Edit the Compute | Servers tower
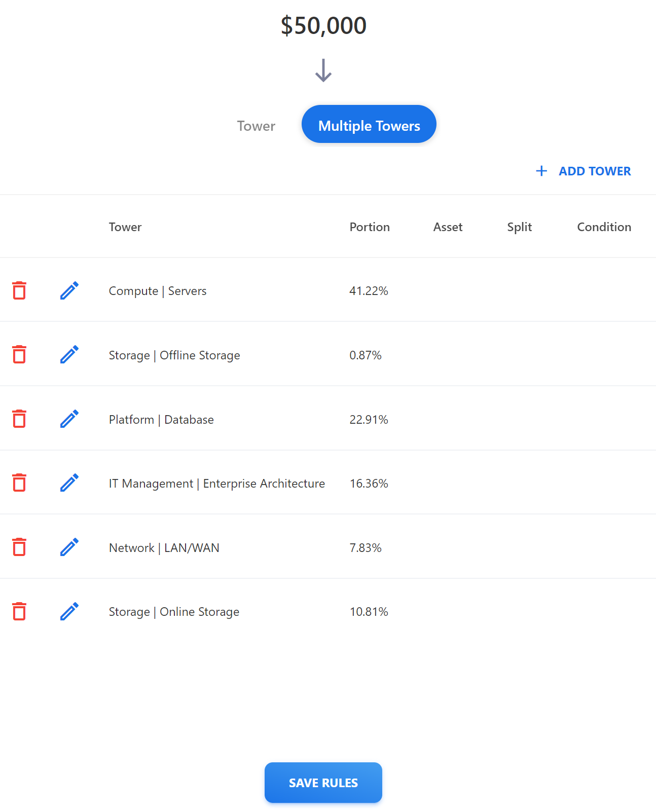 coord(69,290)
